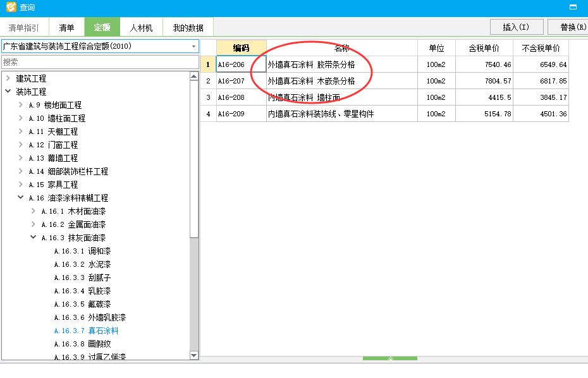Click the tree scrollbar down arrow
The height and width of the screenshot is (378, 588).
(x=194, y=355)
